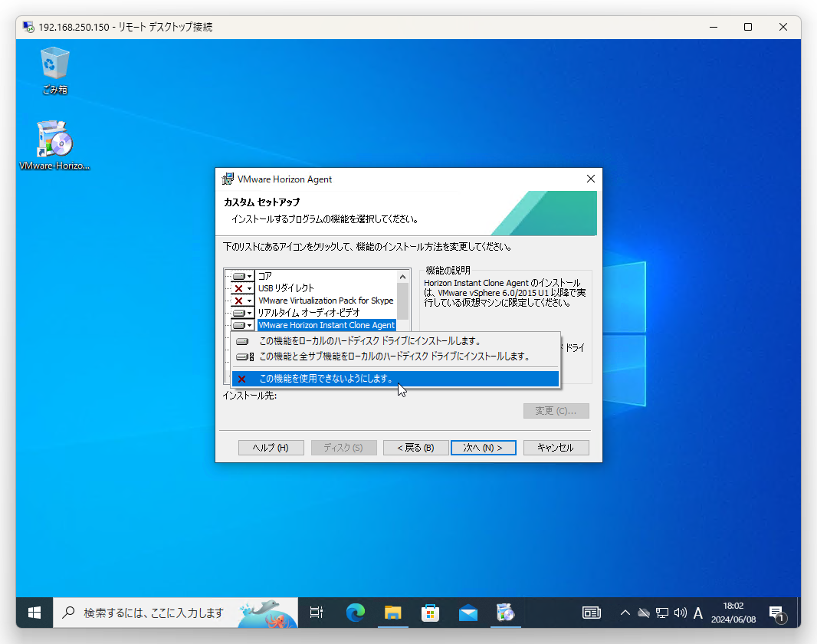Switch to installer taskbar icon
The height and width of the screenshot is (644, 817).
505,613
